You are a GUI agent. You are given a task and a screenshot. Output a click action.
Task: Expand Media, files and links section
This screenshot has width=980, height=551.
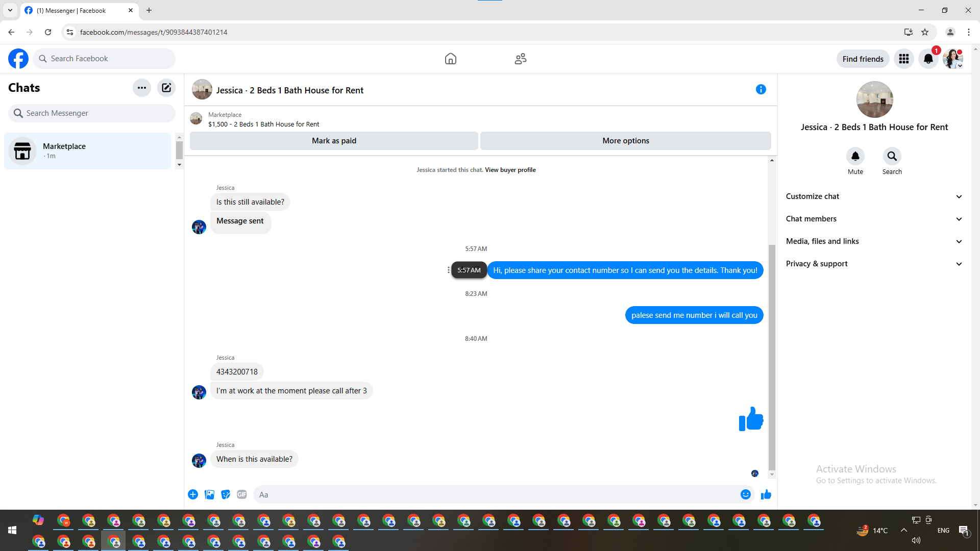874,241
